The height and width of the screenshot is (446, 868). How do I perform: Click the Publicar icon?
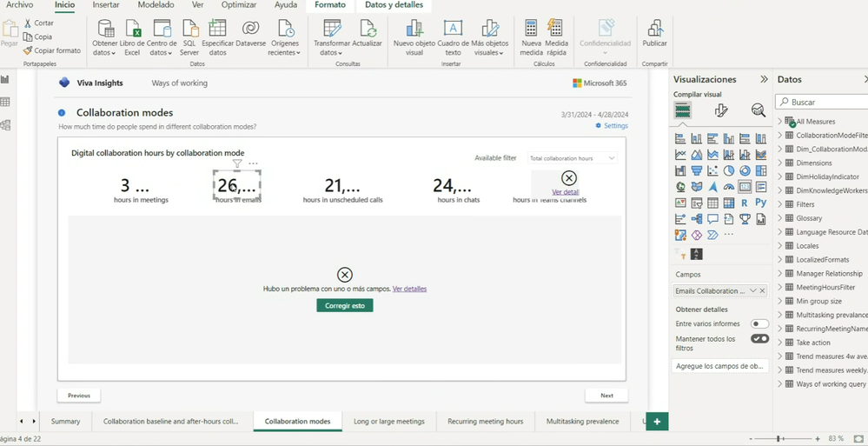click(655, 28)
